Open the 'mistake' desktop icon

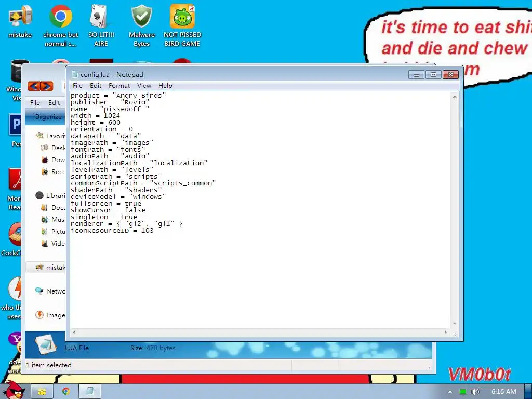[20, 20]
